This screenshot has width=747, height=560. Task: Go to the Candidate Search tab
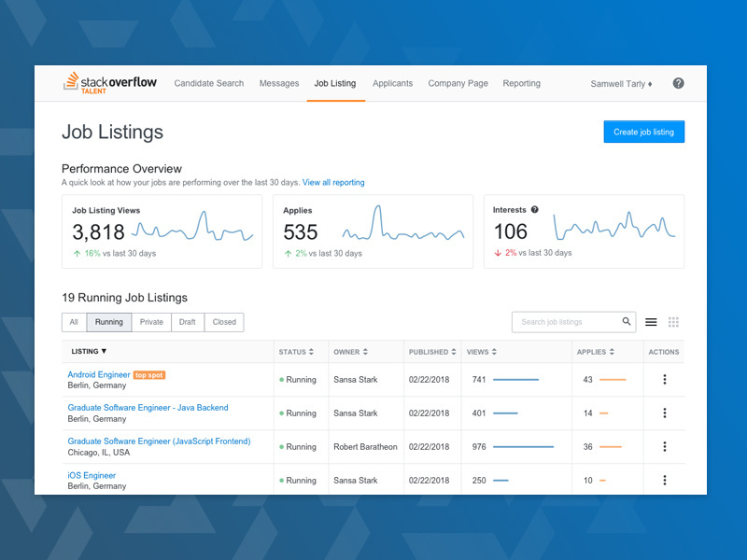209,84
